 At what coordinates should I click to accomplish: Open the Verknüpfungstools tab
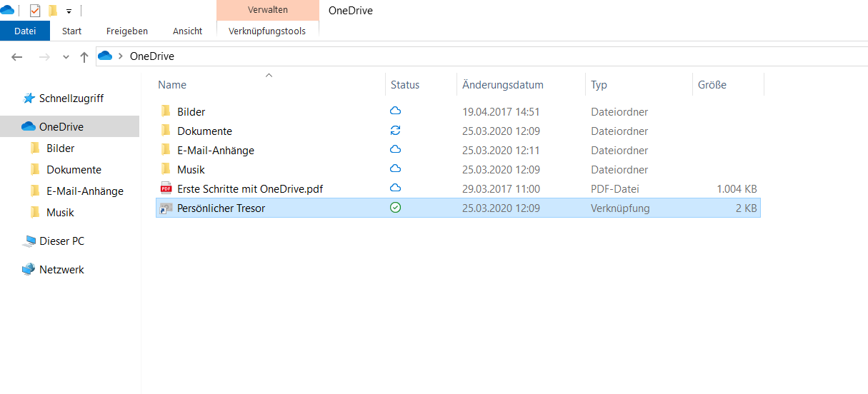click(x=267, y=31)
